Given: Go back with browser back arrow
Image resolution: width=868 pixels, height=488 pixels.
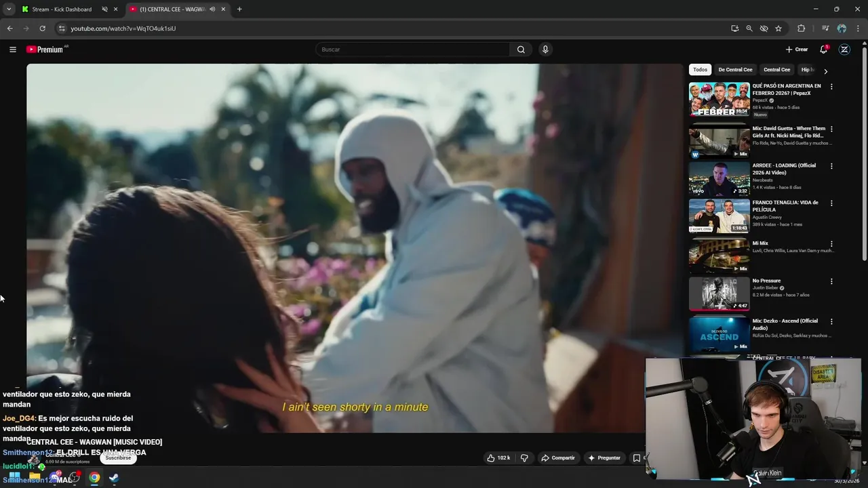Looking at the screenshot, I should [9, 28].
